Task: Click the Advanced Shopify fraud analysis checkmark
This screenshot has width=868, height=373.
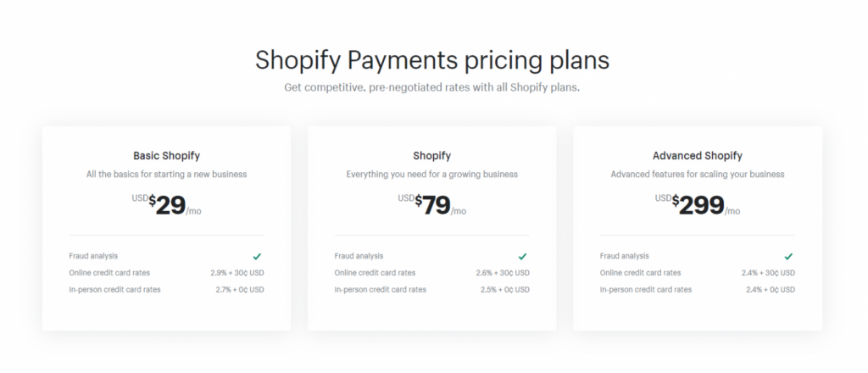Action: 788,256
